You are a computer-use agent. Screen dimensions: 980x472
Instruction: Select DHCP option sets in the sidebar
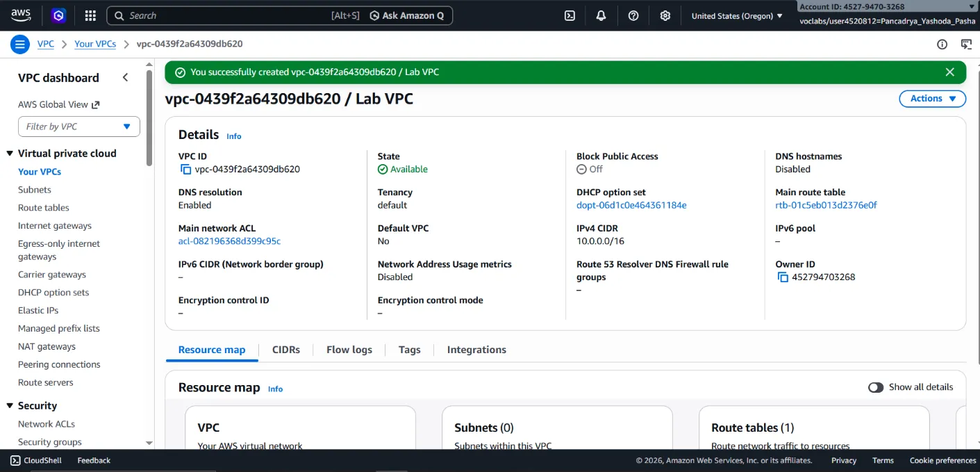point(53,292)
